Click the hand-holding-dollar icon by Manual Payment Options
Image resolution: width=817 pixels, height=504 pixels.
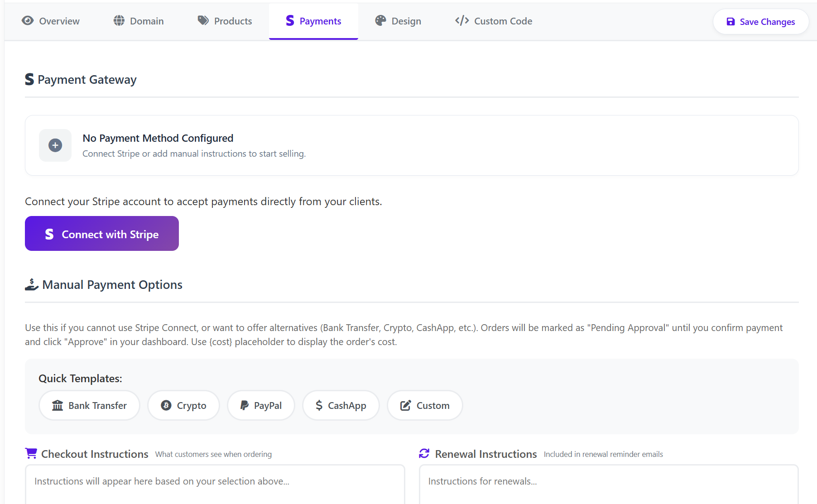click(x=31, y=285)
